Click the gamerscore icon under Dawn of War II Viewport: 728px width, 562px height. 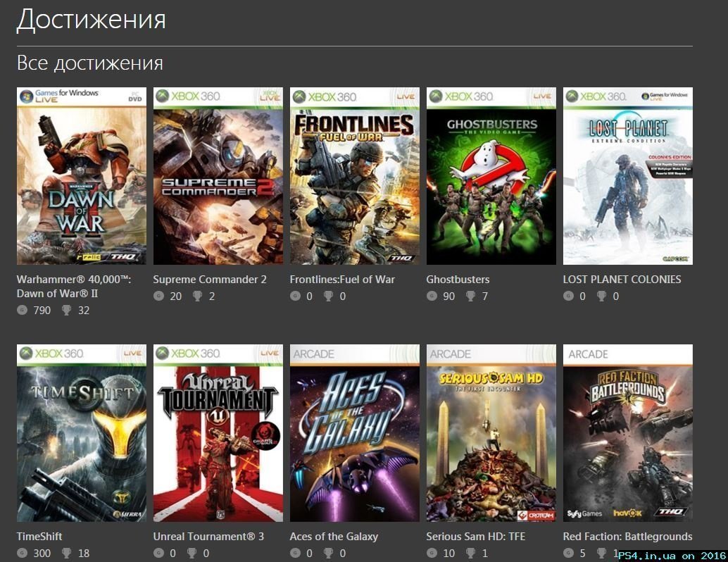click(23, 311)
